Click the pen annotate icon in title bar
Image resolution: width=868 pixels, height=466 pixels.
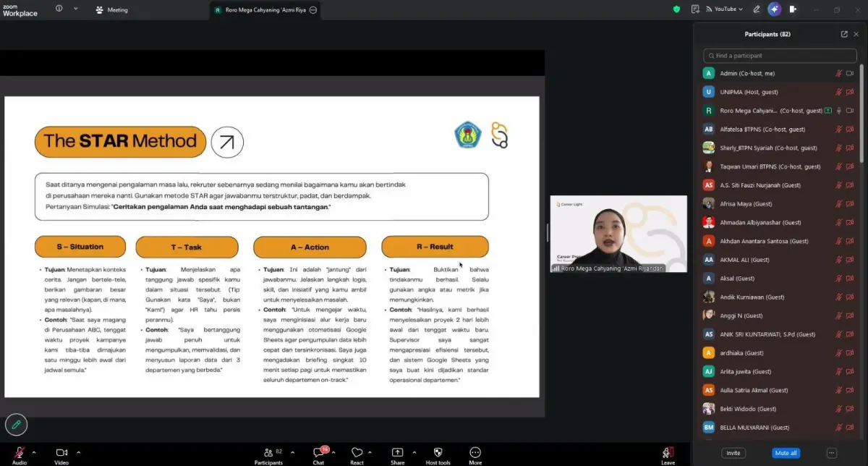pos(757,9)
